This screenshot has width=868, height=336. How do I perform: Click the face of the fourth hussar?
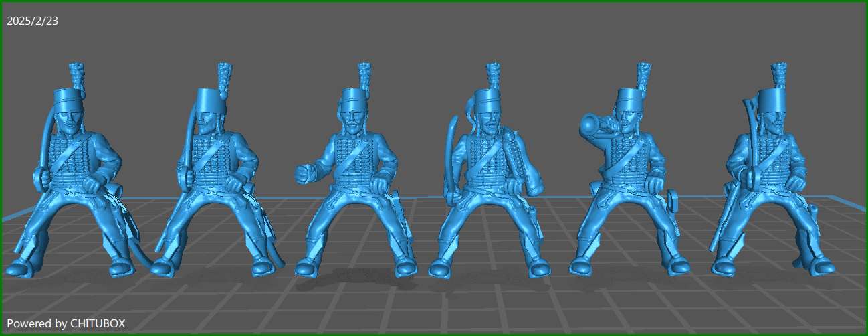[489, 124]
